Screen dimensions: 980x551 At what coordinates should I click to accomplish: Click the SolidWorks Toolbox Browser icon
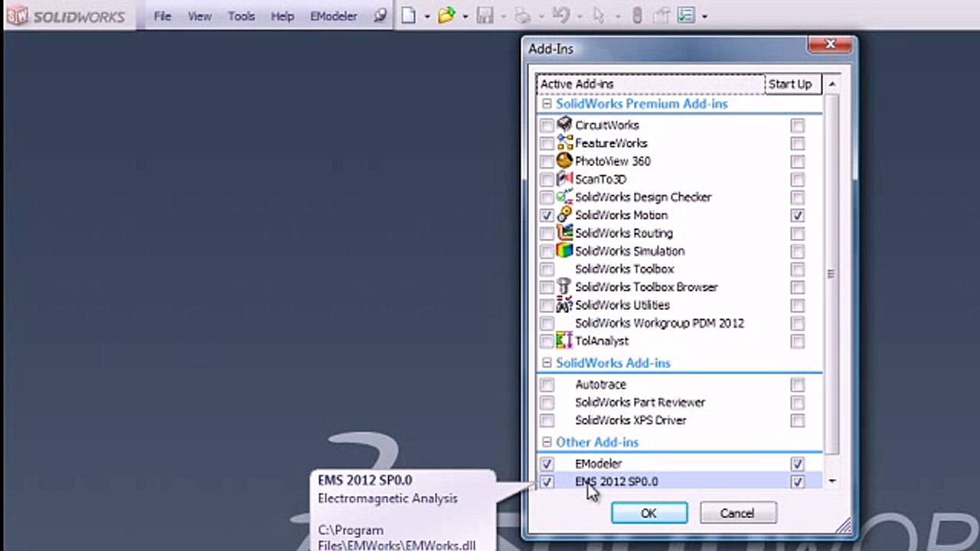(x=564, y=287)
